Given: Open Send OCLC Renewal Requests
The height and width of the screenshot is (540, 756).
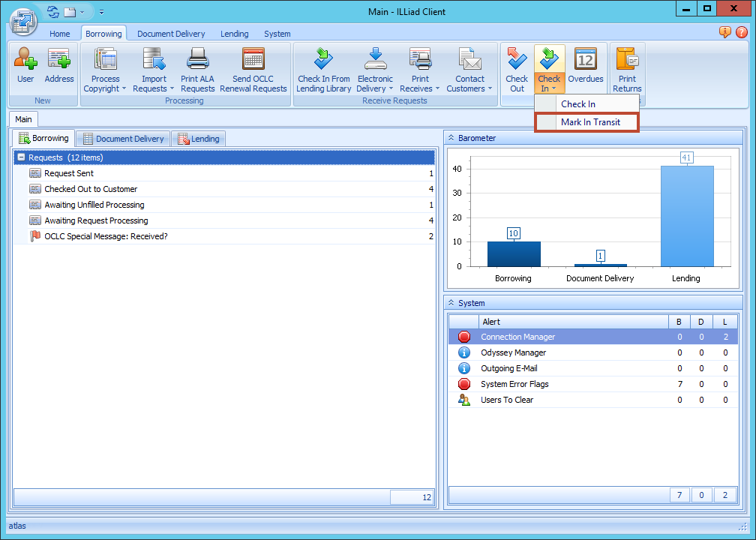Looking at the screenshot, I should (x=253, y=69).
